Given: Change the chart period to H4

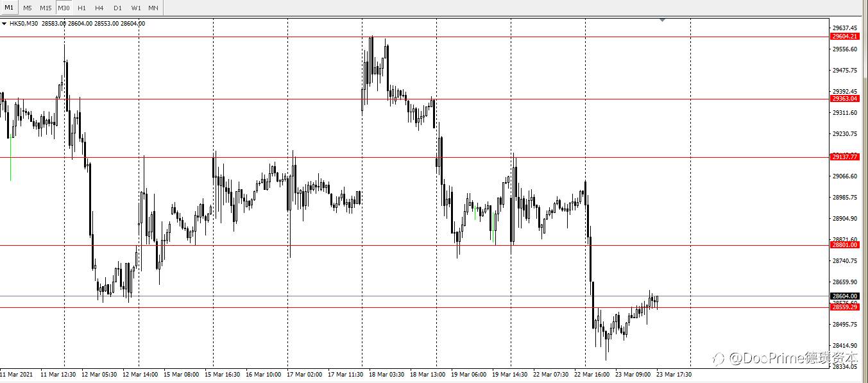Looking at the screenshot, I should click(x=99, y=8).
